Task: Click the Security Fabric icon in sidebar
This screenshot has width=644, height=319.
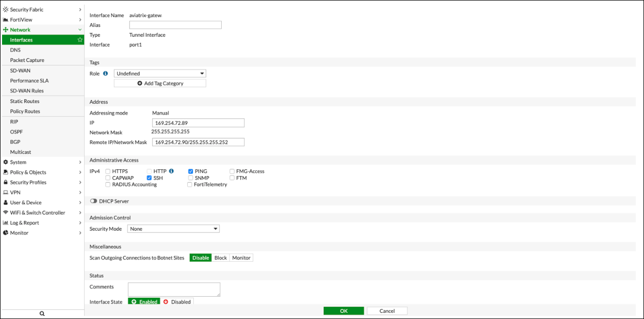Action: (6, 9)
